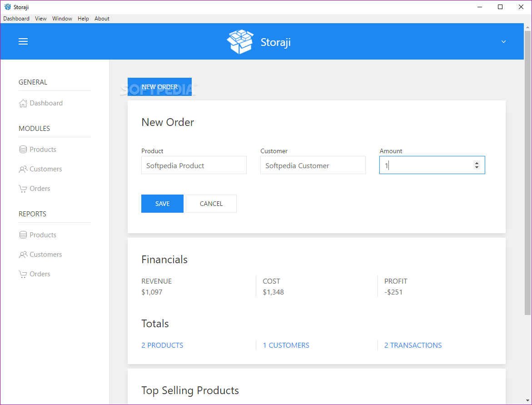Image resolution: width=532 pixels, height=405 pixels.
Task: Open the View menu
Action: pos(41,19)
